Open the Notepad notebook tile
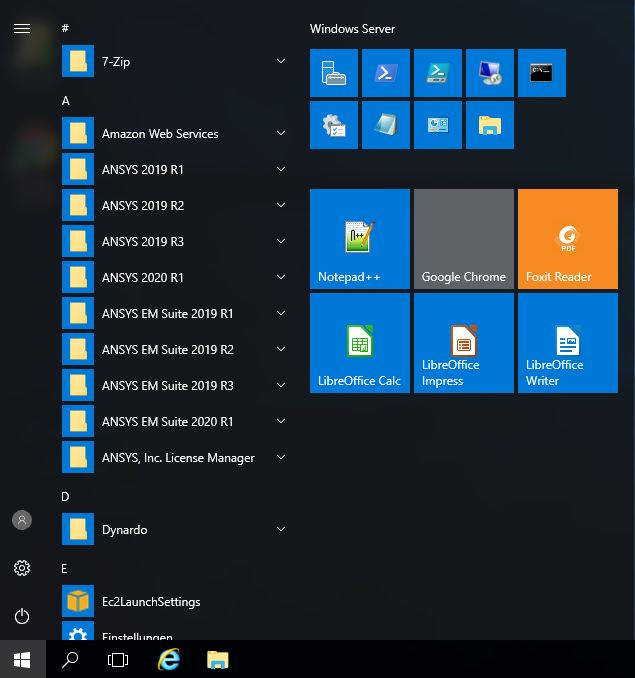 pyautogui.click(x=386, y=125)
